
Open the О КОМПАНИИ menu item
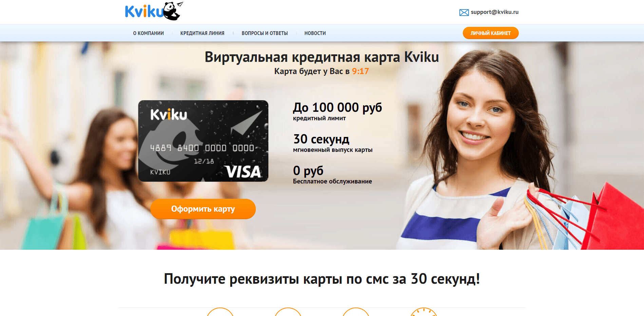pos(149,33)
